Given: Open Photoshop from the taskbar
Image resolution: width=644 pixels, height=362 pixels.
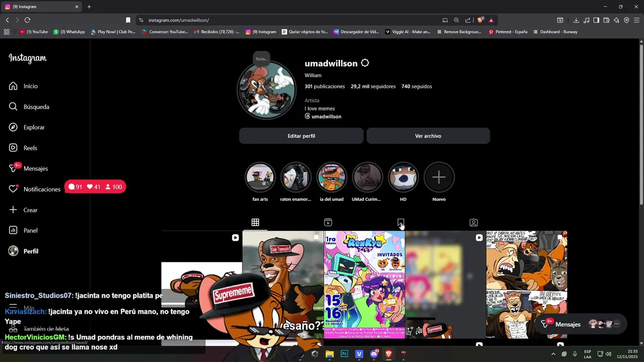Looking at the screenshot, I should [x=344, y=354].
